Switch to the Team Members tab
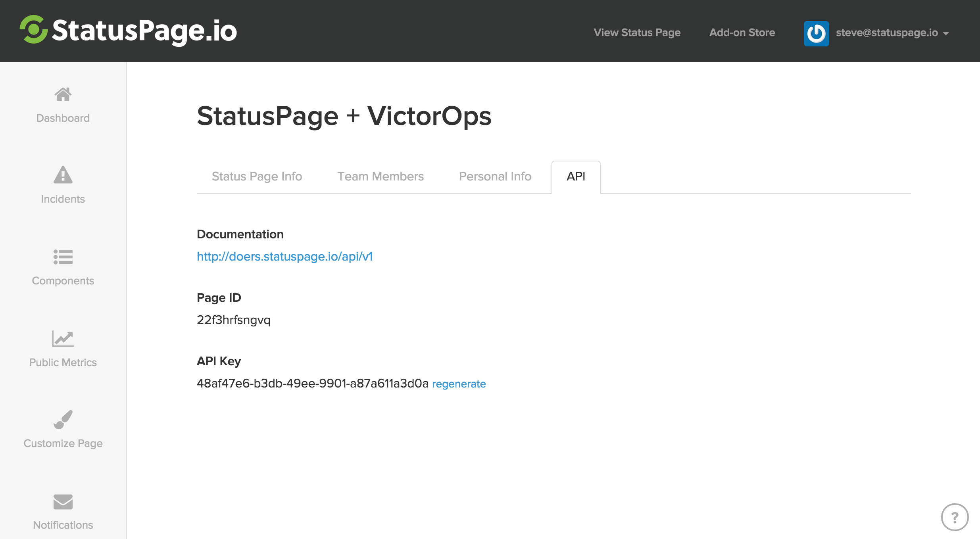 [x=380, y=176]
